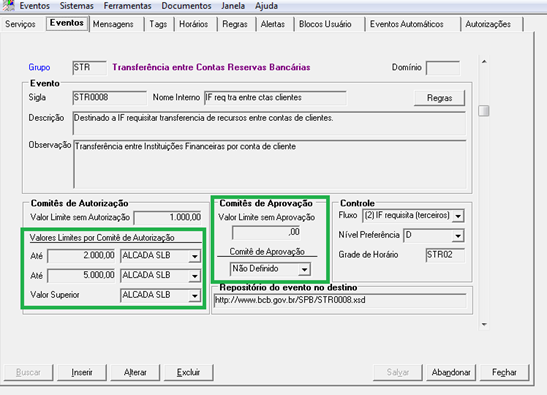Click Valor Limite sem Autorização field
This screenshot has height=395, width=547.
point(168,218)
